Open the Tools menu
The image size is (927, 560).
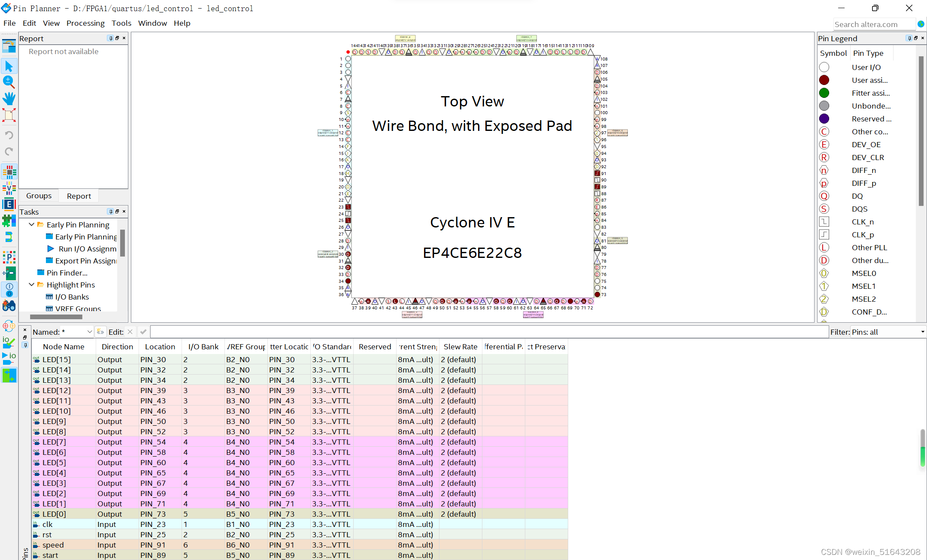click(x=121, y=23)
